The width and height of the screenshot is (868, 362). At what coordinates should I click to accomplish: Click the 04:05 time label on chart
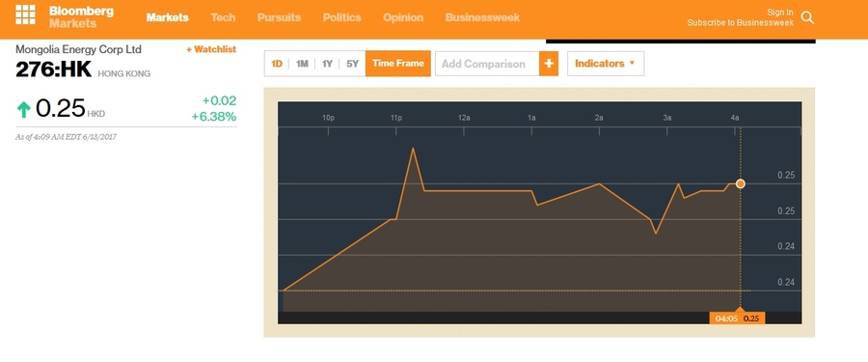(725, 319)
